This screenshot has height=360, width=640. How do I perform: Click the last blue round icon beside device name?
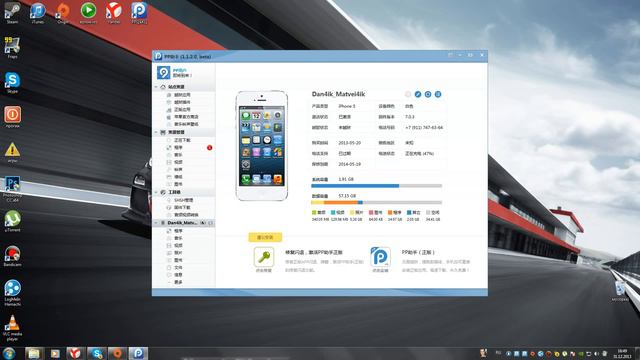click(438, 94)
